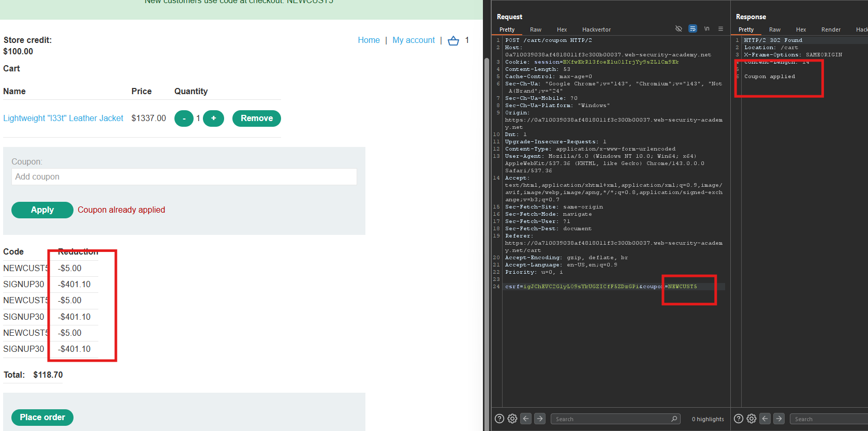Click the Response panel Search field

828,419
